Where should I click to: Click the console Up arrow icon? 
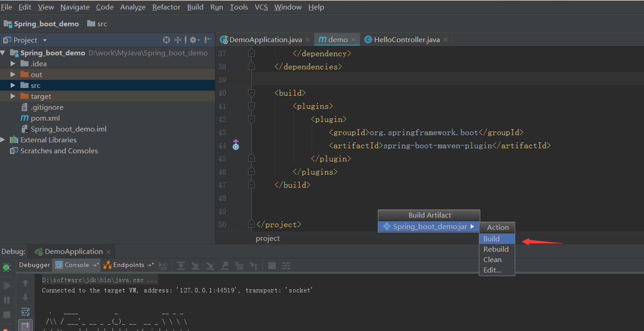click(25, 283)
